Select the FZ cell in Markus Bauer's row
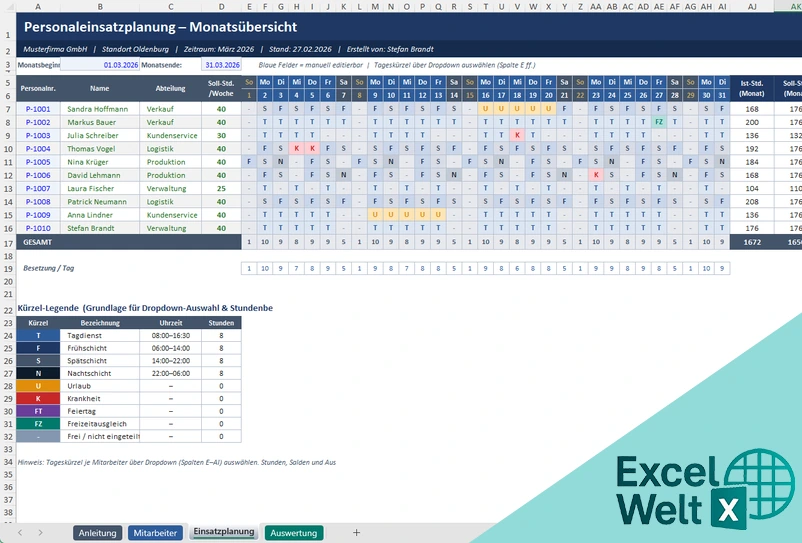Image resolution: width=802 pixels, height=543 pixels. [659, 122]
